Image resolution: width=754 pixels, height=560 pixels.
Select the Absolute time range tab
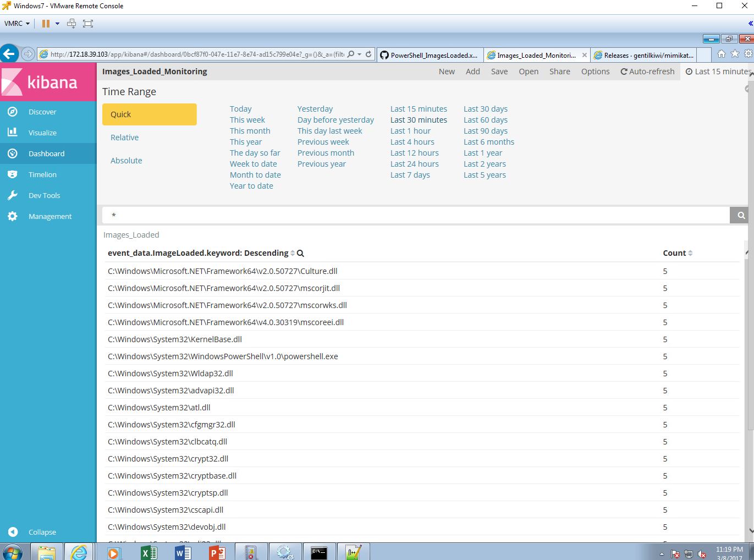click(126, 161)
